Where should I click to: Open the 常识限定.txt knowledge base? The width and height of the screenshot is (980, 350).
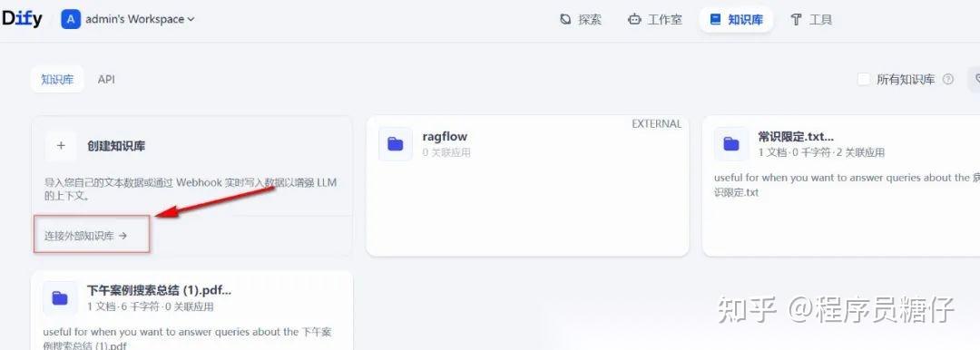(841, 186)
